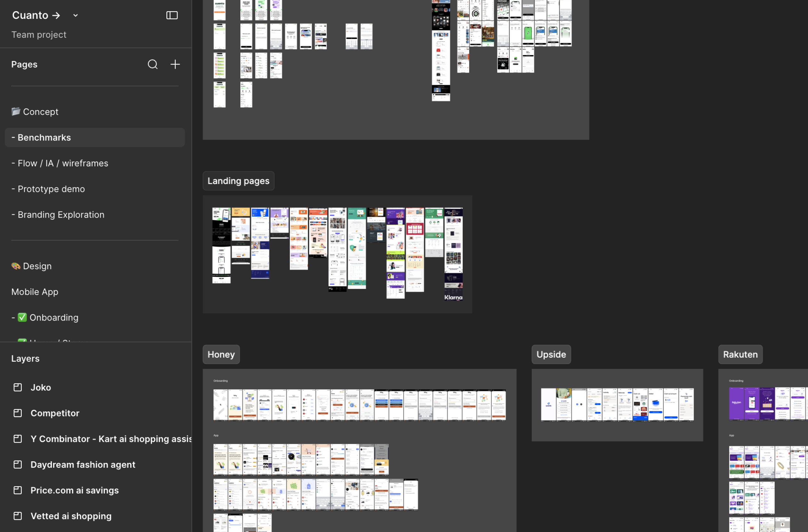Image resolution: width=808 pixels, height=532 pixels.
Task: Select the Vetted ai shopping frame icon
Action: [x=18, y=516]
